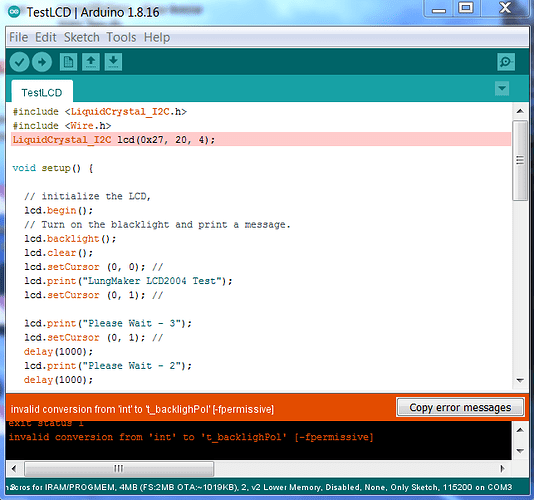Maximize the Arduino window

466,9
